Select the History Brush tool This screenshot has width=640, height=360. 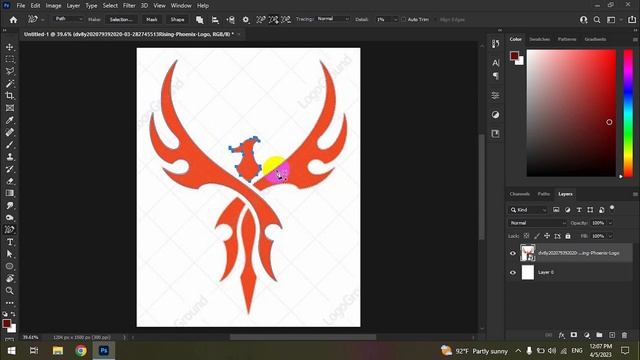[x=9, y=169]
